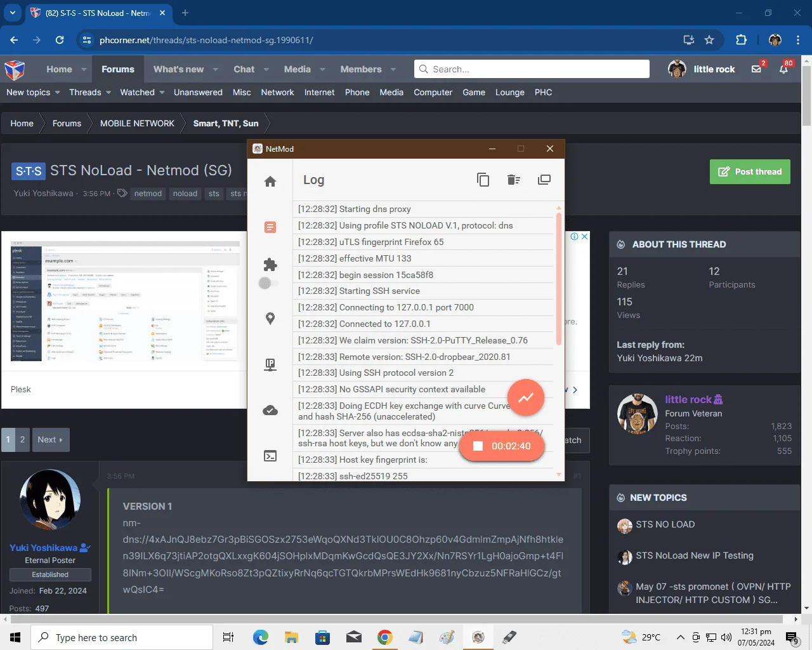Open the NetMod home icon in sidebar
Image resolution: width=812 pixels, height=650 pixels.
pyautogui.click(x=270, y=182)
